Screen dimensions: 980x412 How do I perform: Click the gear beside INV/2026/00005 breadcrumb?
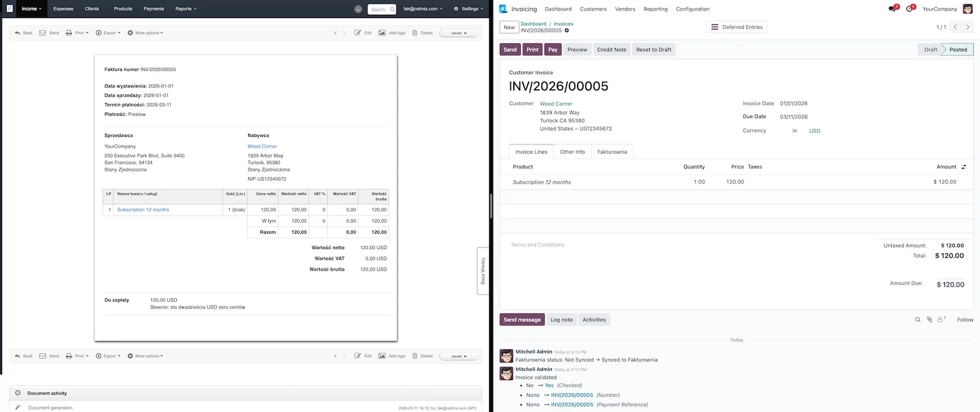pos(567,31)
